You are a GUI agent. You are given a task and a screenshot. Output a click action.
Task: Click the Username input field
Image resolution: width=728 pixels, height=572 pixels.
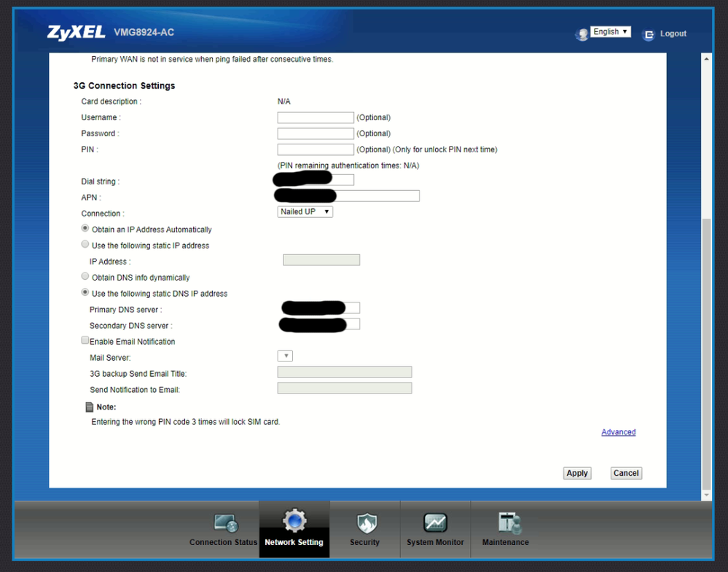[x=316, y=117]
